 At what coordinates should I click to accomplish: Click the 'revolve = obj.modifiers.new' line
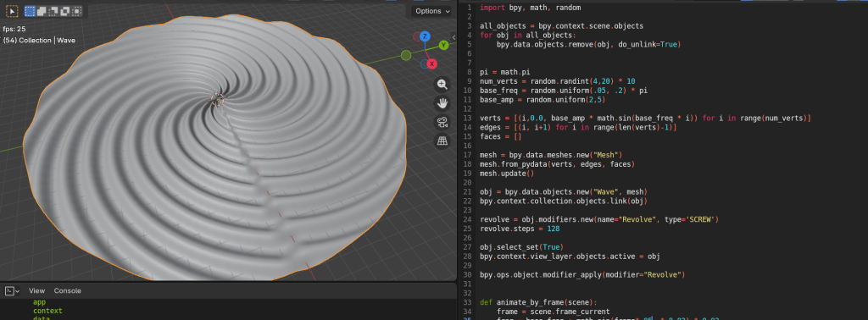coord(599,219)
